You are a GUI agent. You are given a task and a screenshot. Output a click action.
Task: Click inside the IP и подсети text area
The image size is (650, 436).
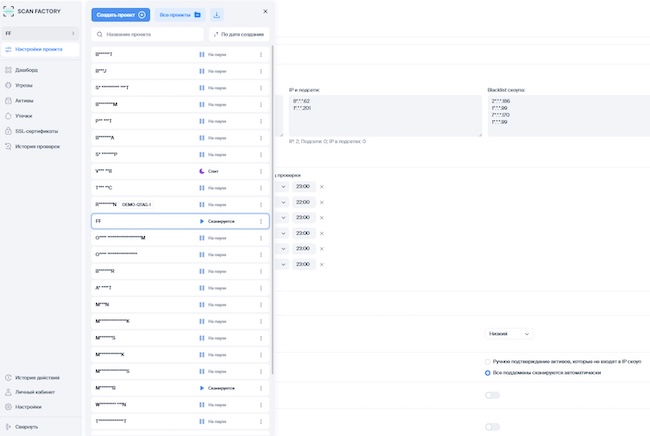tap(385, 116)
